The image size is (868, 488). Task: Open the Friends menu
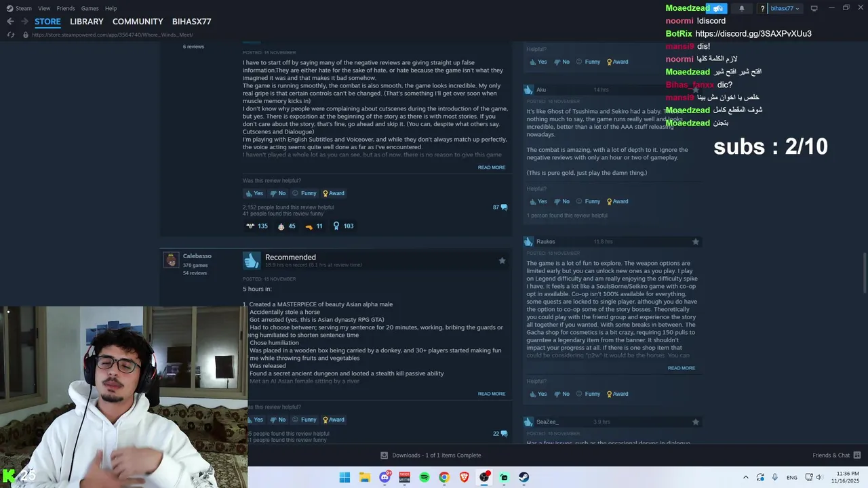[66, 8]
